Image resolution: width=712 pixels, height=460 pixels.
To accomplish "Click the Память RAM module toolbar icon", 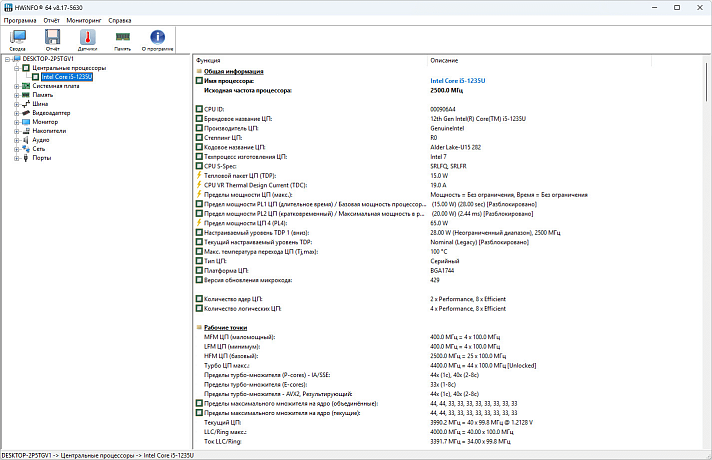I will pos(122,39).
